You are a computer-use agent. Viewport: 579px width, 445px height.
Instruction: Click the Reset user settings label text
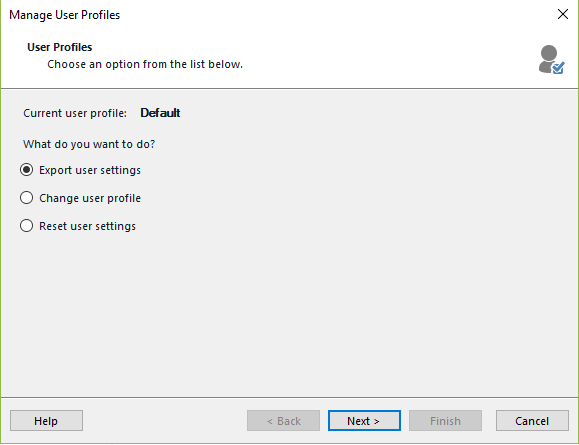point(88,226)
